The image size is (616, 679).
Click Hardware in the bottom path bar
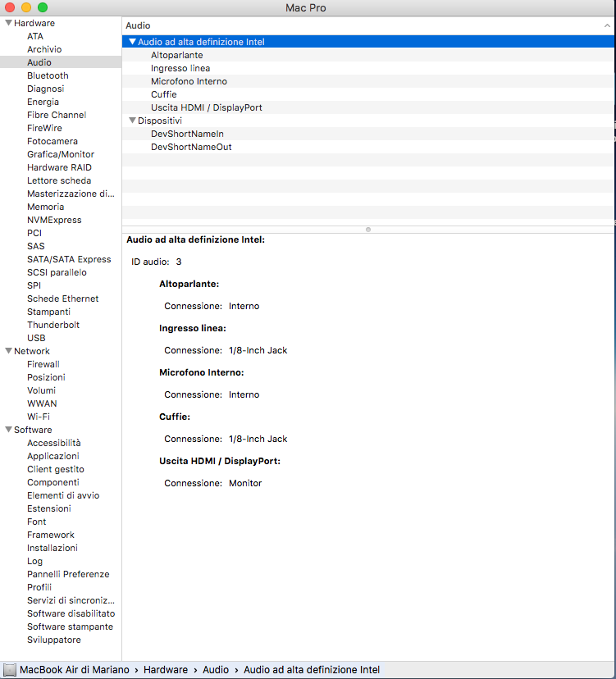pyautogui.click(x=167, y=670)
